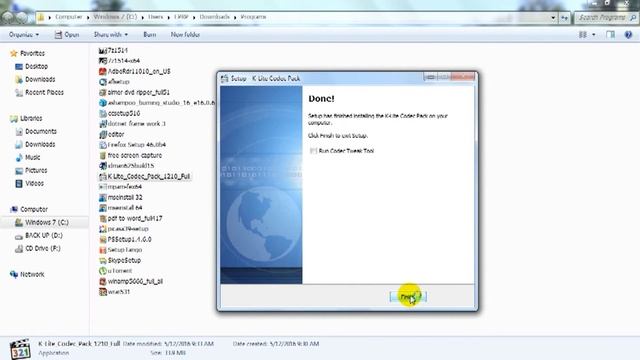Open Downloads under Favorites
This screenshot has height=360, width=640.
point(40,79)
